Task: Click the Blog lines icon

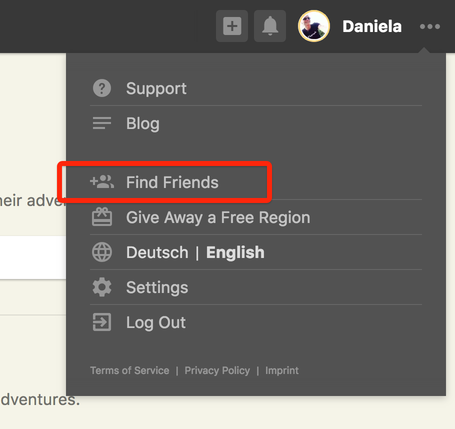Action: coord(102,123)
